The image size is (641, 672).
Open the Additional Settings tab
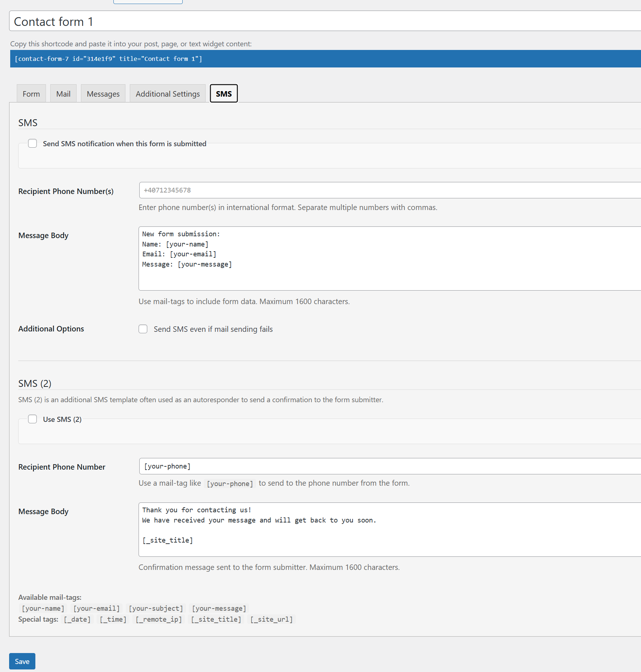point(167,93)
